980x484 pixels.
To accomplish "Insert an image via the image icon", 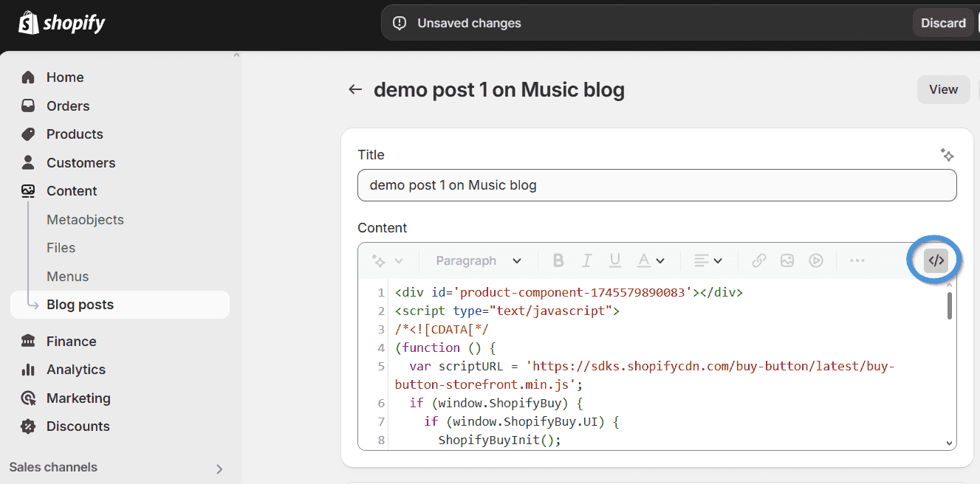I will coord(787,260).
